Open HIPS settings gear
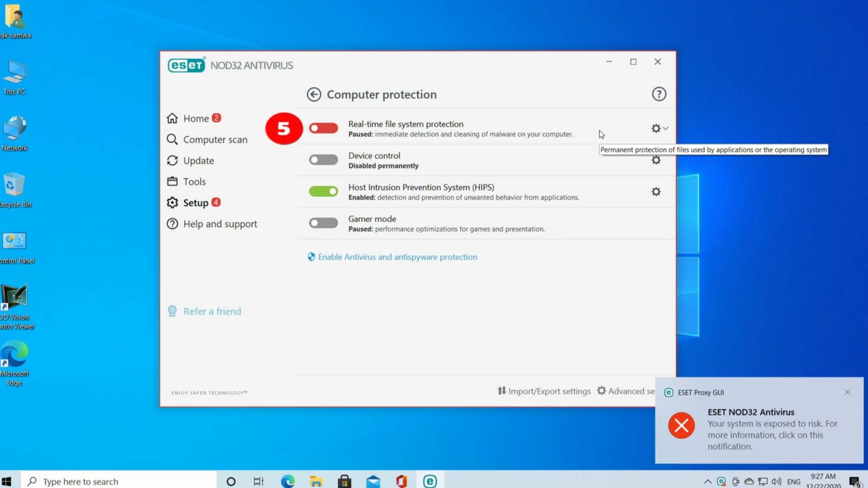The image size is (868, 488). (656, 191)
